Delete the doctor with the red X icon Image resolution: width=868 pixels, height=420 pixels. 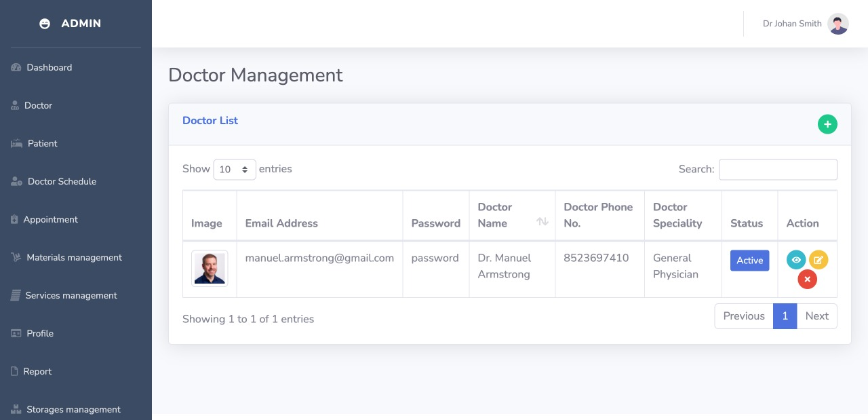click(807, 279)
